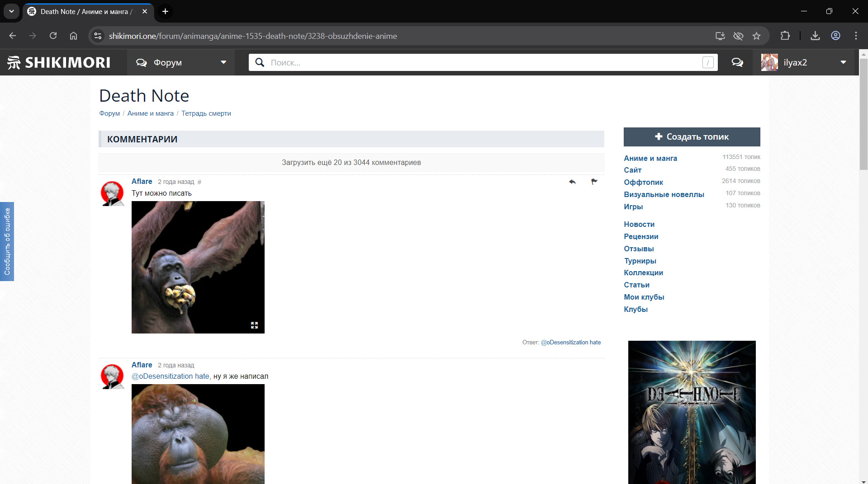Toggle the crossed-out eye tracking icon in address bar

coord(738,36)
